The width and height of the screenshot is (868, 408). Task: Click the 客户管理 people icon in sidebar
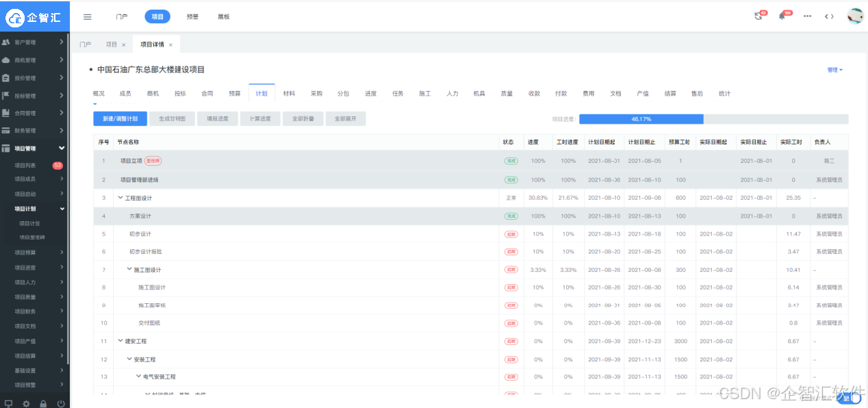pyautogui.click(x=6, y=42)
